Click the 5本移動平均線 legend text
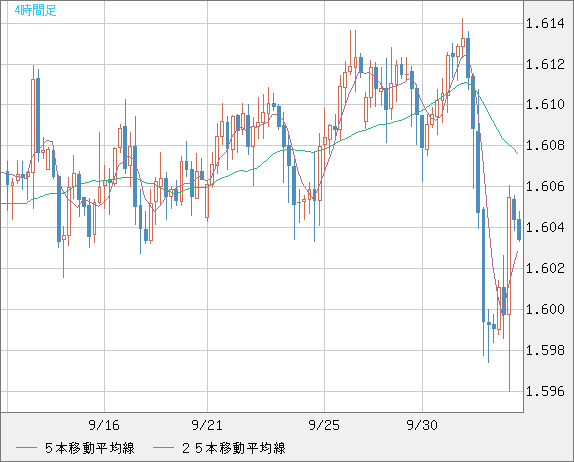Viewport: 574px width, 462px height. (x=90, y=448)
